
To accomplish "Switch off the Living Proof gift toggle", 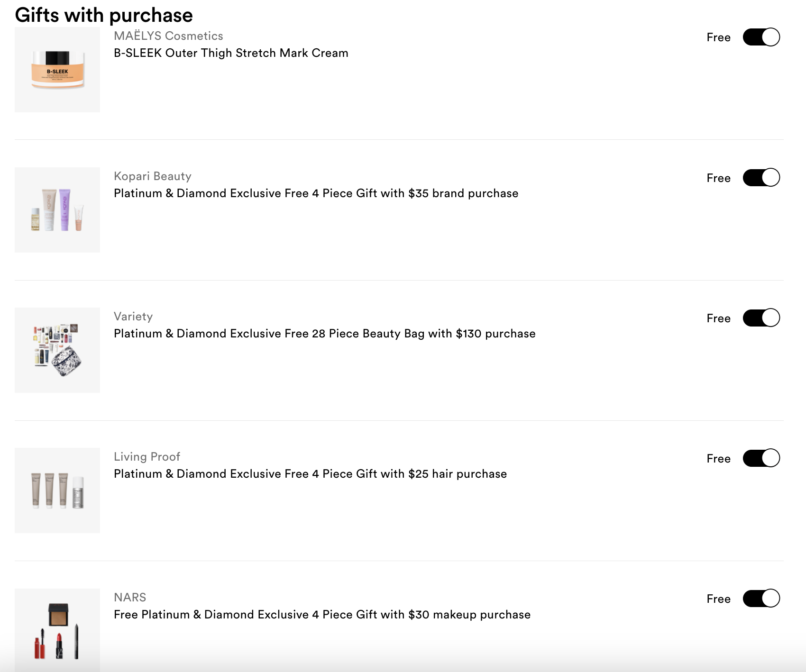I will pyautogui.click(x=761, y=458).
